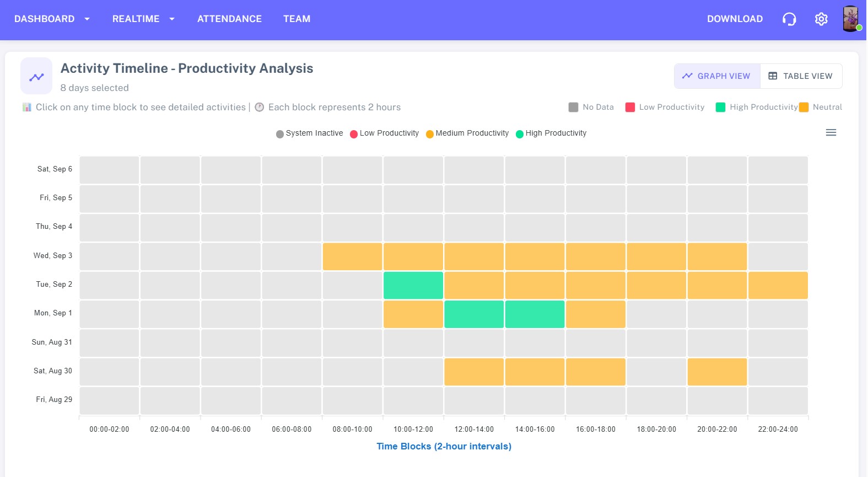Screen dimensions: 868x477
Task: Expand the Realtime dropdown arrow
Action: point(172,19)
